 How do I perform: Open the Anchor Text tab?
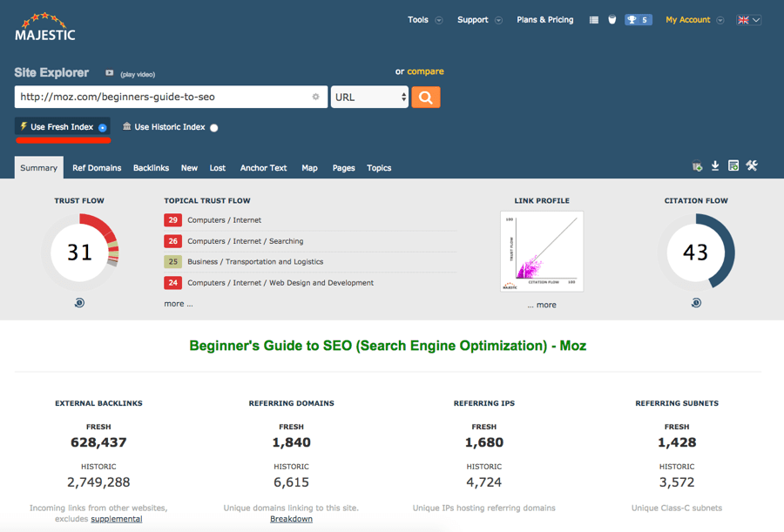click(x=263, y=167)
